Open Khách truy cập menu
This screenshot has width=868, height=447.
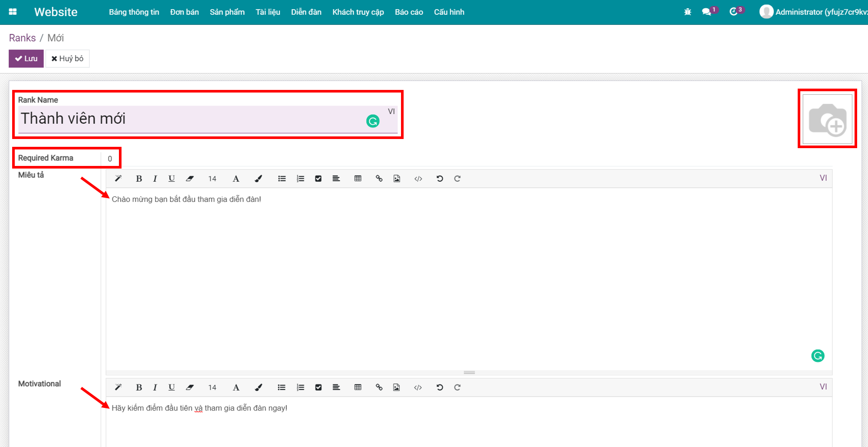pyautogui.click(x=358, y=12)
